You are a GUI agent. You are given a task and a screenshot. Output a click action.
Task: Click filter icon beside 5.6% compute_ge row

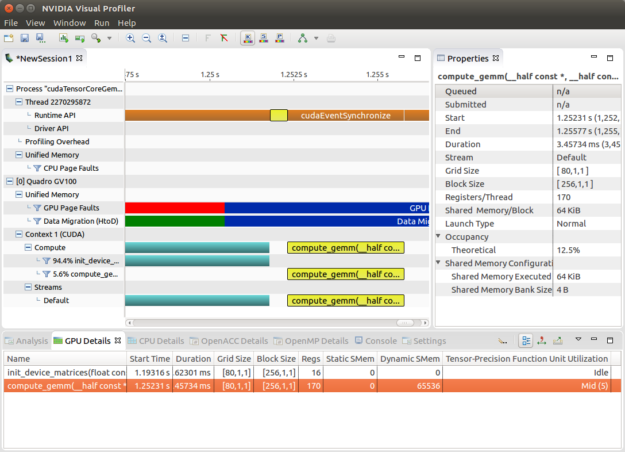click(46, 274)
